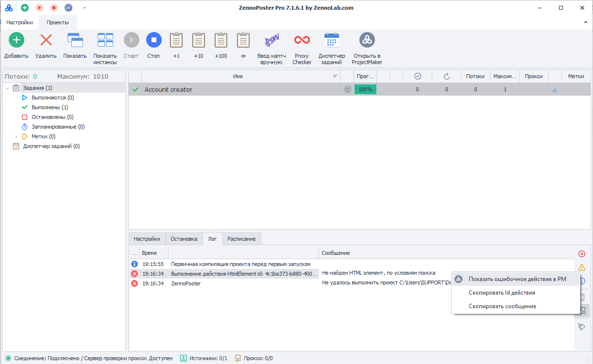Open the Расписание tab
This screenshot has height=364, width=593.
coord(242,239)
